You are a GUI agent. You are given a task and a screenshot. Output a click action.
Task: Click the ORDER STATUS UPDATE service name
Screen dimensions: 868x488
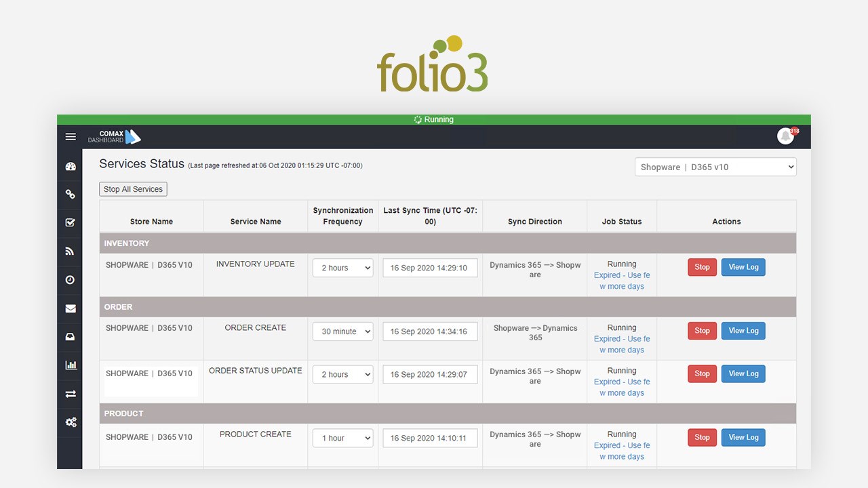point(256,371)
